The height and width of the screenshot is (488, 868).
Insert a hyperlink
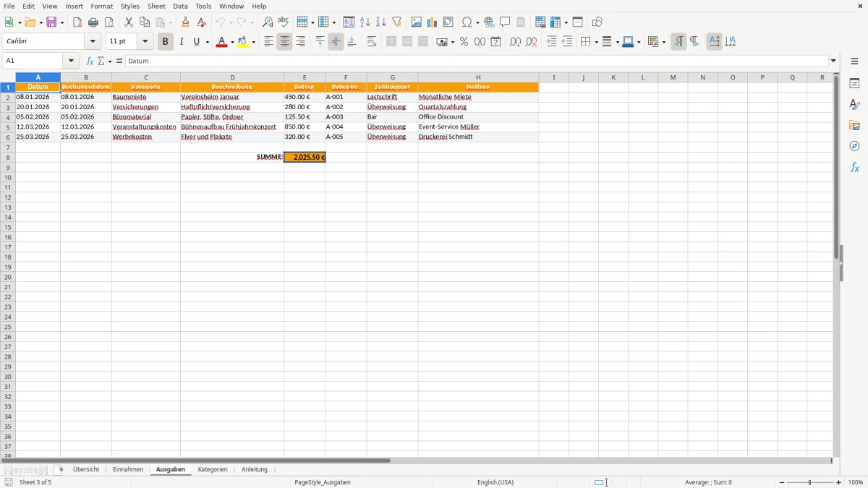[x=489, y=22]
